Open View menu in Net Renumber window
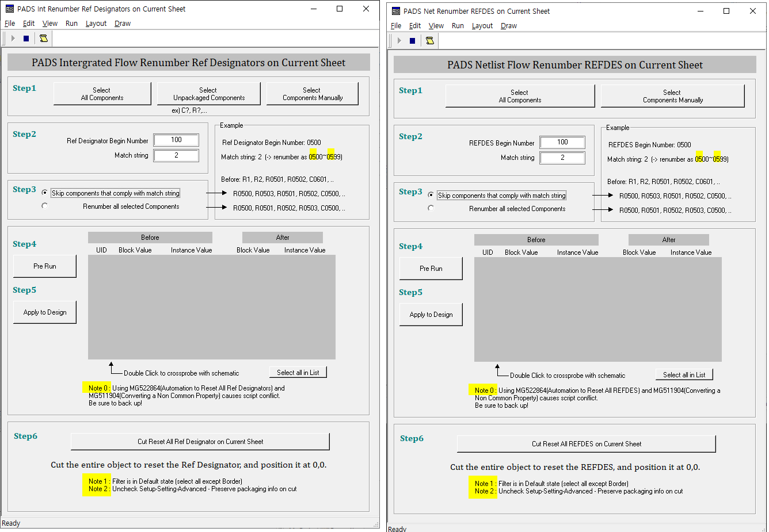769x532 pixels. (x=436, y=26)
